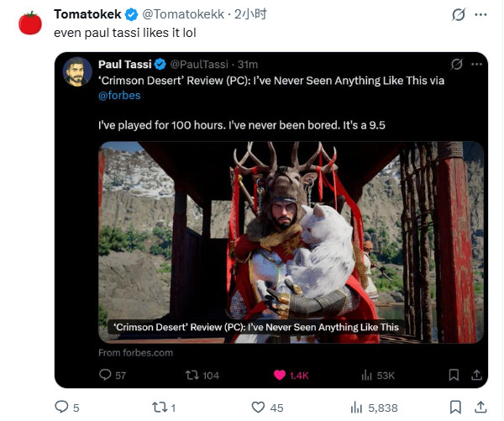Visit the From forbes.com source link
The image size is (504, 421).
coord(135,353)
